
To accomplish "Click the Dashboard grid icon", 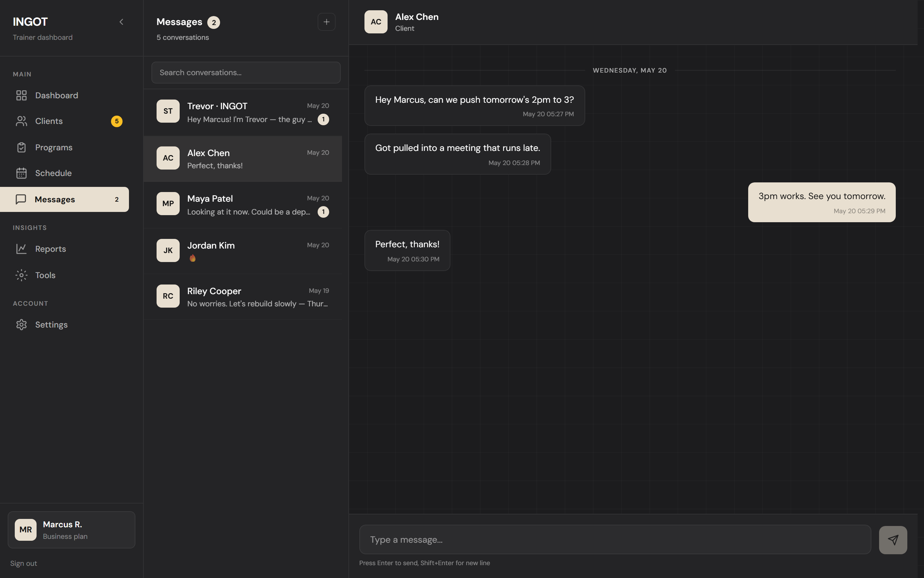I will click(21, 95).
